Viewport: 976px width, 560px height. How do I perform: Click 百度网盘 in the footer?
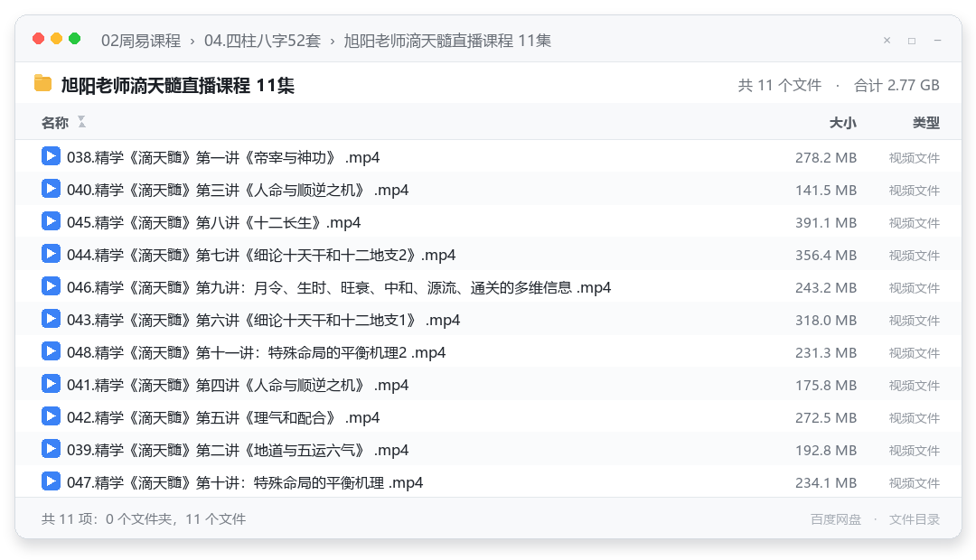pyautogui.click(x=836, y=519)
